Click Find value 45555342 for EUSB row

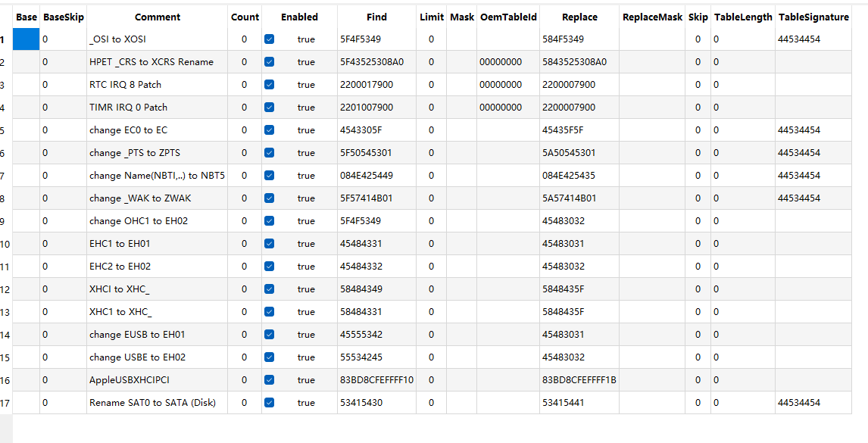pyautogui.click(x=361, y=335)
